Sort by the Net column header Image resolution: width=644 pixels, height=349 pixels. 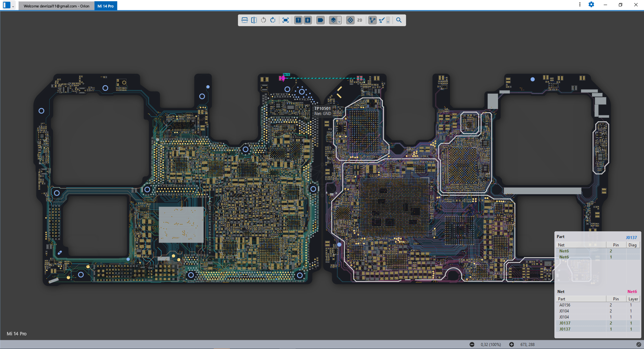[x=581, y=245]
